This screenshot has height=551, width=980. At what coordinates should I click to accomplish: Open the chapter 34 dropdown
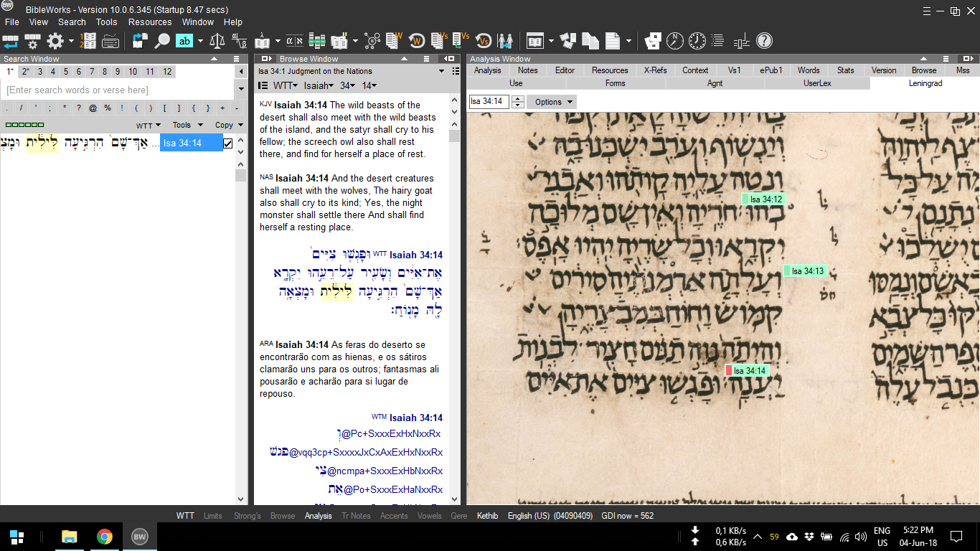point(348,85)
